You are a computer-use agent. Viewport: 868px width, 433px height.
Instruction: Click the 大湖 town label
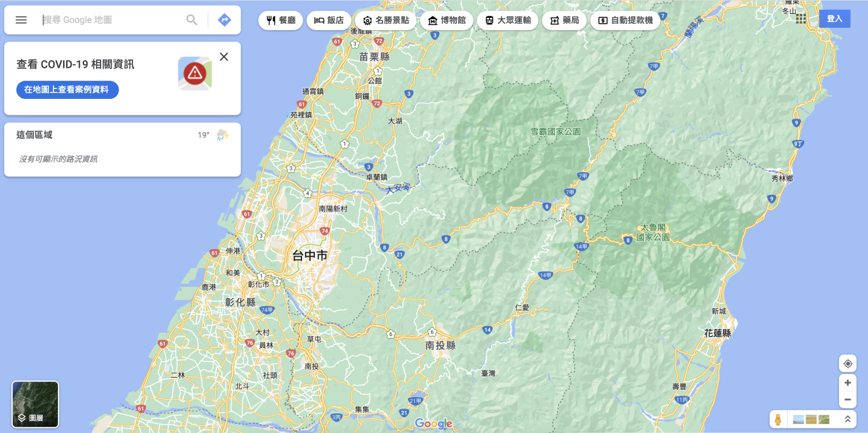395,121
